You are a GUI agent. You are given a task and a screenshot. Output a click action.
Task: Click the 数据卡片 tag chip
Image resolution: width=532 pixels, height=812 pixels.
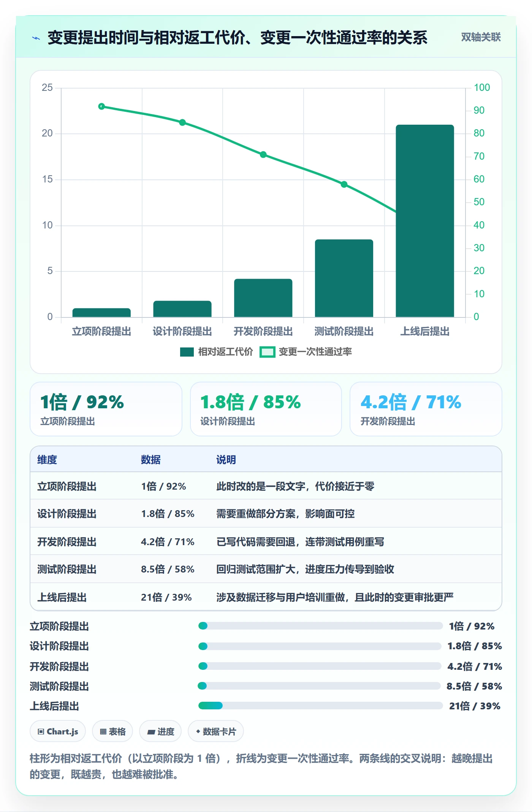pos(216,731)
